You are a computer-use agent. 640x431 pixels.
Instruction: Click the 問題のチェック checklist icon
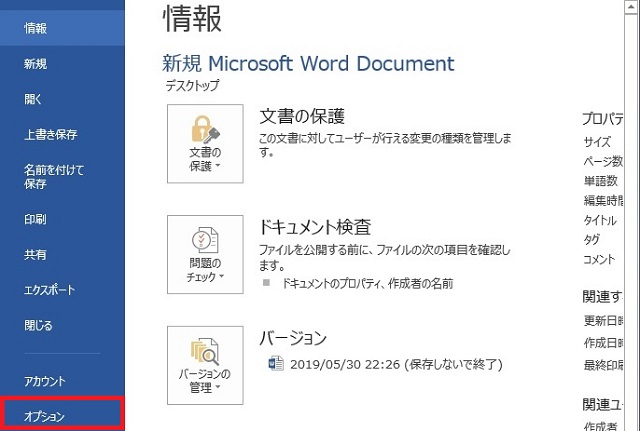coord(205,240)
